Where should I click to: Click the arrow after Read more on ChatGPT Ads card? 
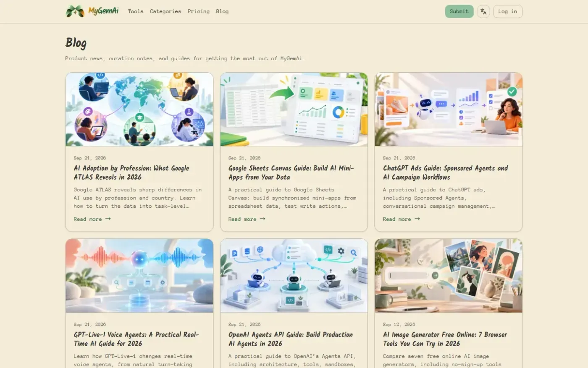click(417, 219)
